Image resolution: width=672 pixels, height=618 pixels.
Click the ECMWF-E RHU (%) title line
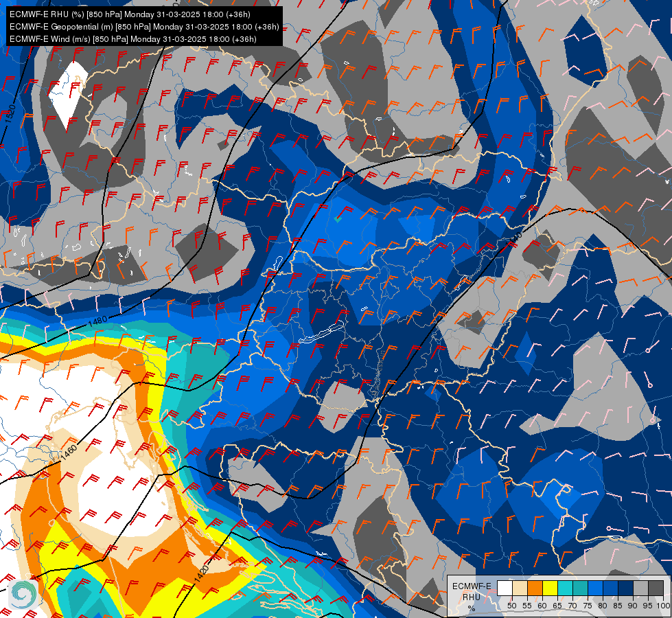(130, 14)
